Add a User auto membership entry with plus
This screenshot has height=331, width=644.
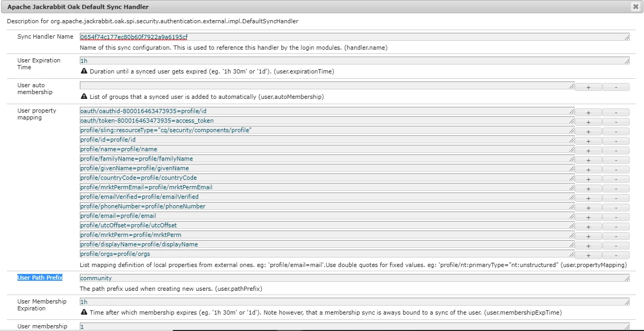(588, 87)
